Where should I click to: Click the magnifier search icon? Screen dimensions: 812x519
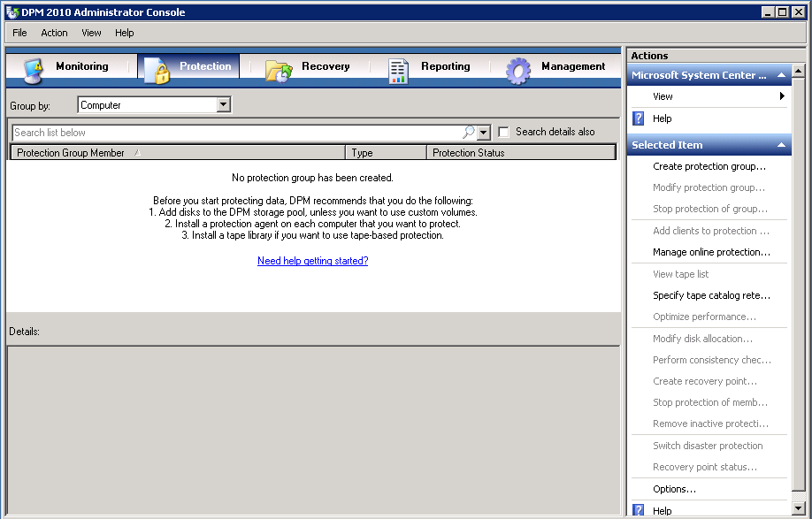[x=468, y=132]
